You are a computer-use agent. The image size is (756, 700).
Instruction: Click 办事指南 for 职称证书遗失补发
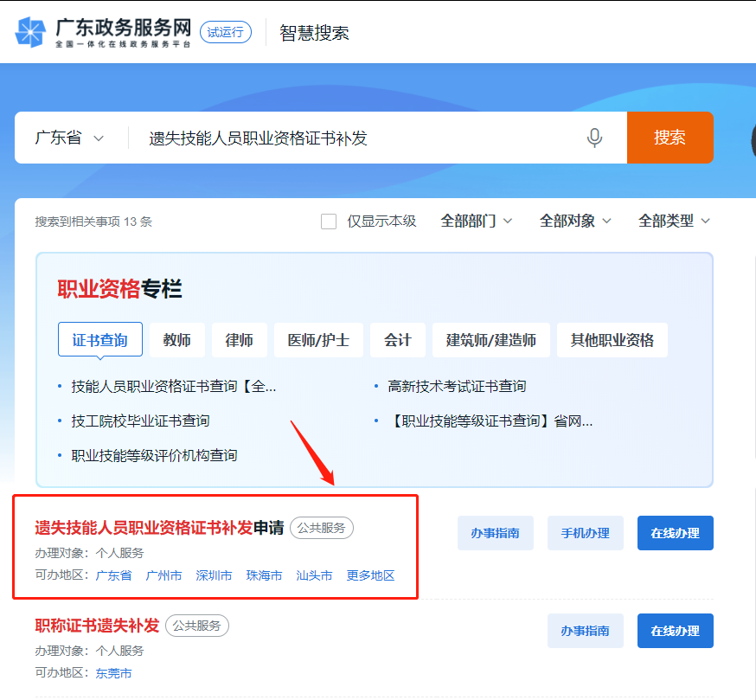click(x=586, y=631)
